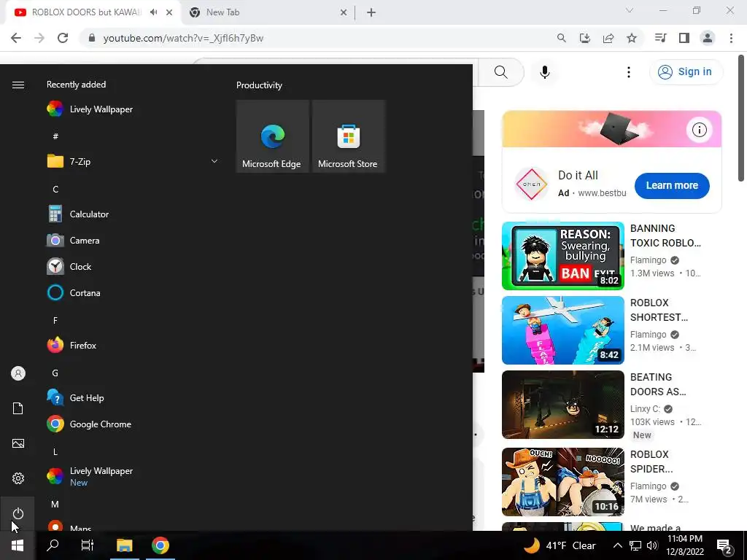Expand the 7-Zip folder chevron

coord(214,161)
